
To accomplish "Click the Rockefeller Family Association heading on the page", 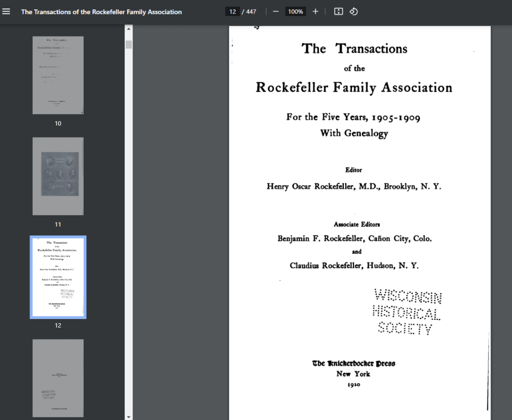I will 354,87.
